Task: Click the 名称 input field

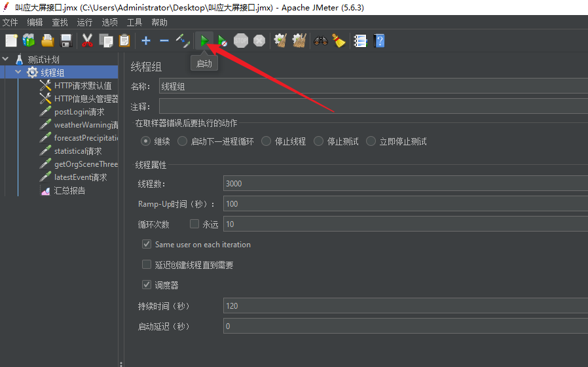Action: [x=373, y=86]
